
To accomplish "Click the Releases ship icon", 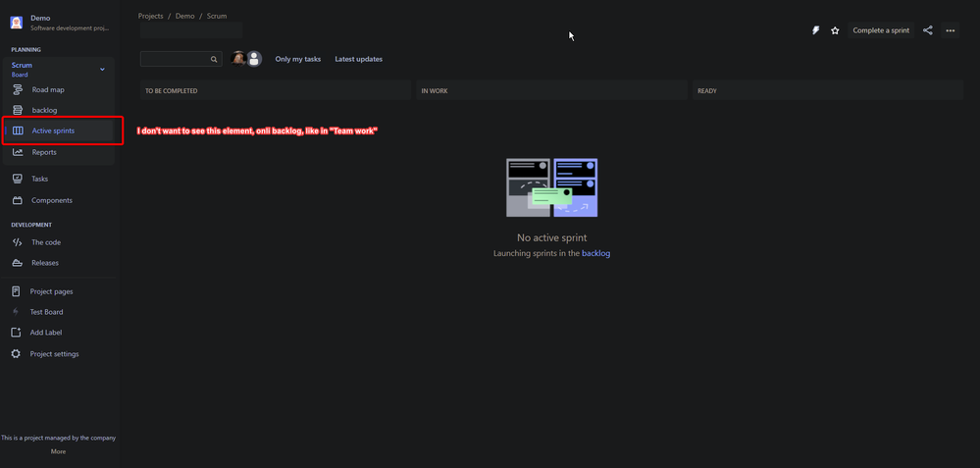I will point(18,263).
